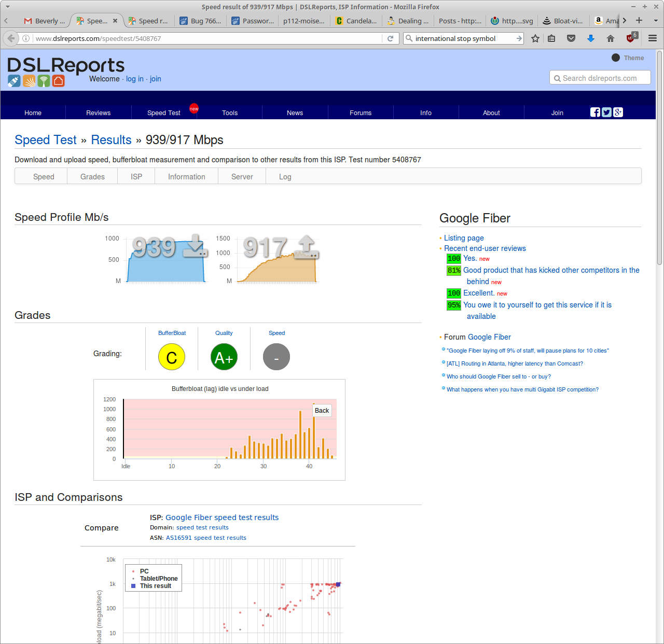The image size is (664, 644).
Task: Focus the Search dslreports.com field
Action: click(600, 78)
